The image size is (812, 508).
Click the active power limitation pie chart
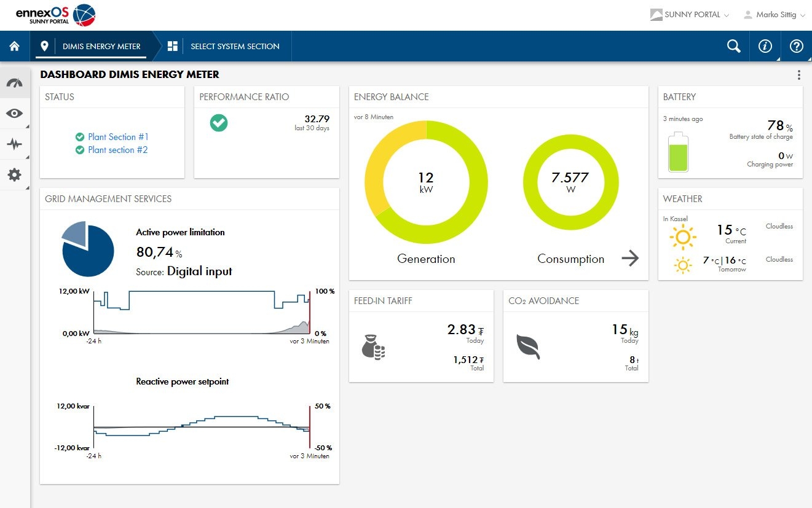click(x=89, y=250)
